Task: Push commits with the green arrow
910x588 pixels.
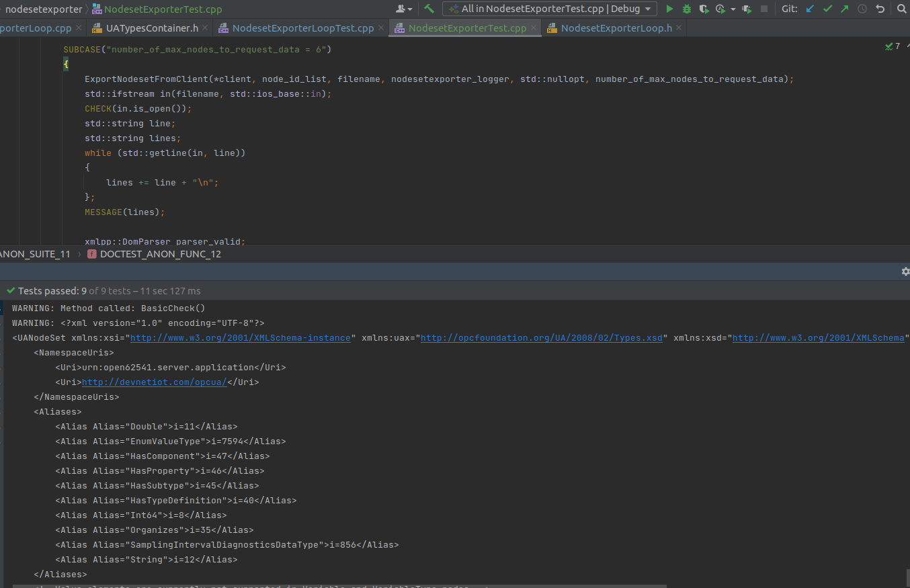Action: pyautogui.click(x=844, y=9)
